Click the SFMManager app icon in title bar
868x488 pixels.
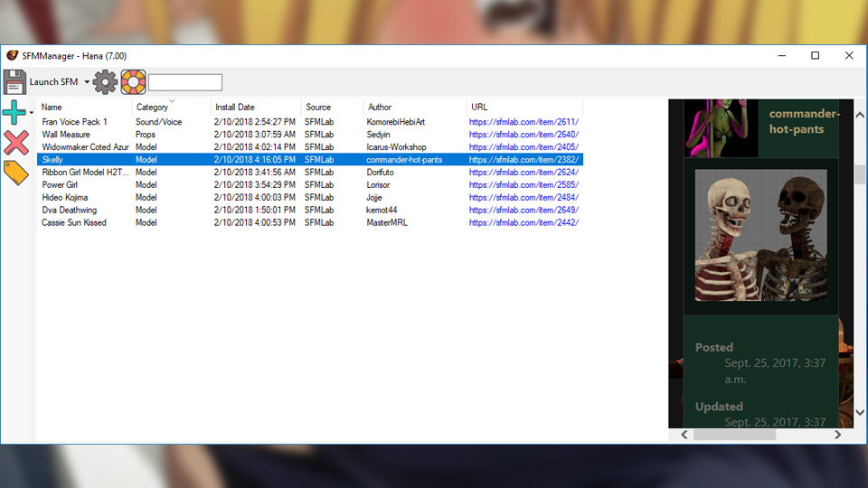point(12,56)
